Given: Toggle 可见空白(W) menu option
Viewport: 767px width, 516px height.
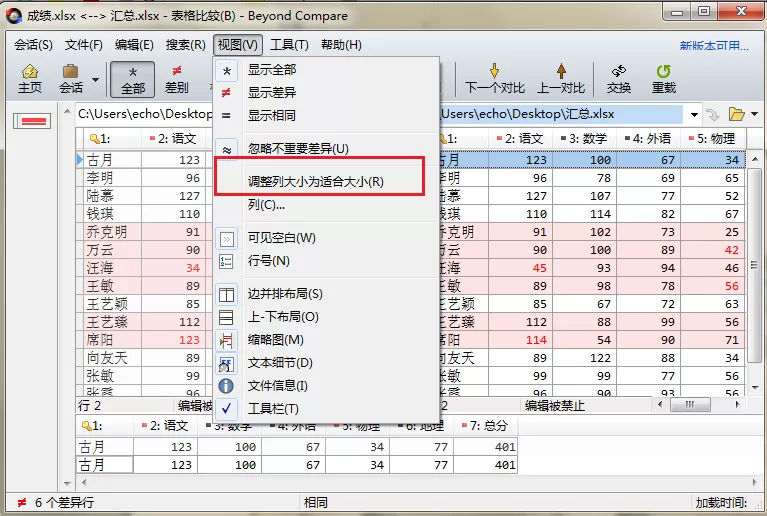Looking at the screenshot, I should [x=326, y=238].
